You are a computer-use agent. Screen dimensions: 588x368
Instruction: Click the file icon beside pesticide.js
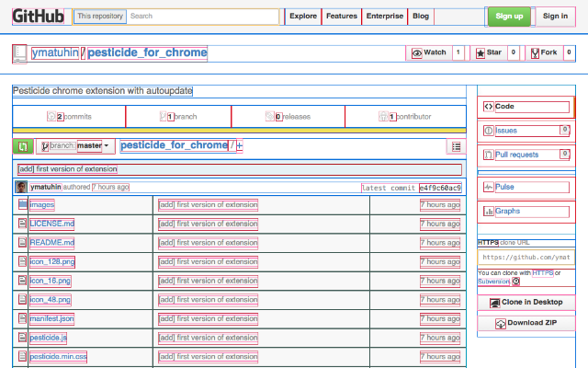22,338
